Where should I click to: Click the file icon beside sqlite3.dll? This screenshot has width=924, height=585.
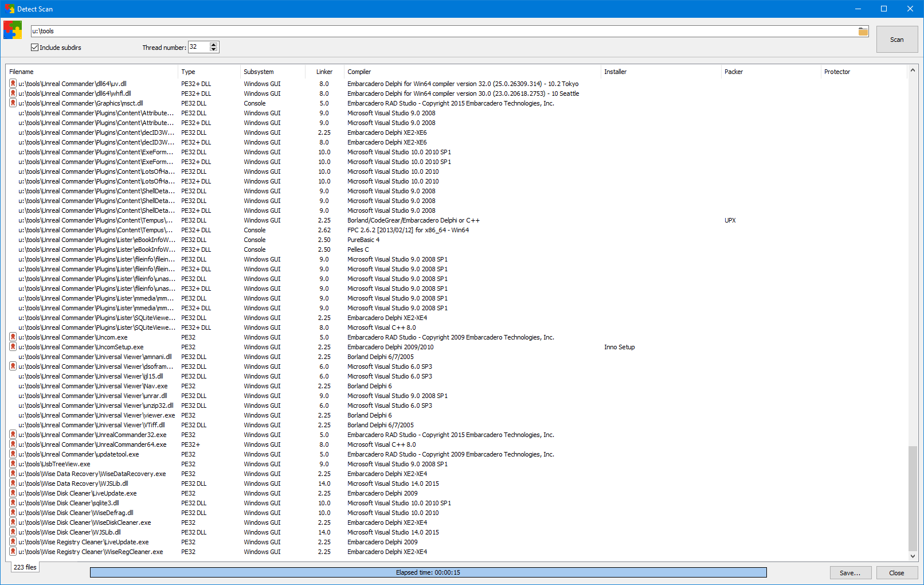click(13, 503)
